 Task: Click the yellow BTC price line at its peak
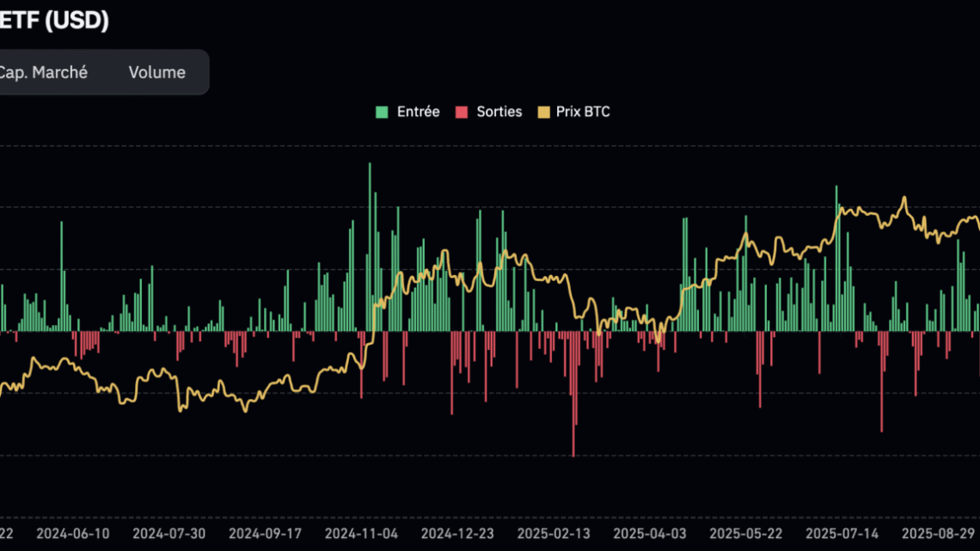(903, 198)
